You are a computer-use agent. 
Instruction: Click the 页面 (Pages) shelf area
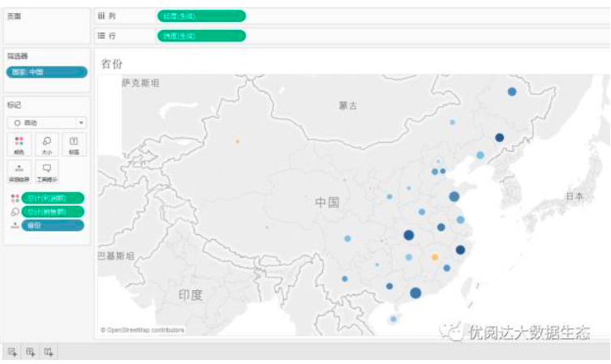[x=46, y=28]
